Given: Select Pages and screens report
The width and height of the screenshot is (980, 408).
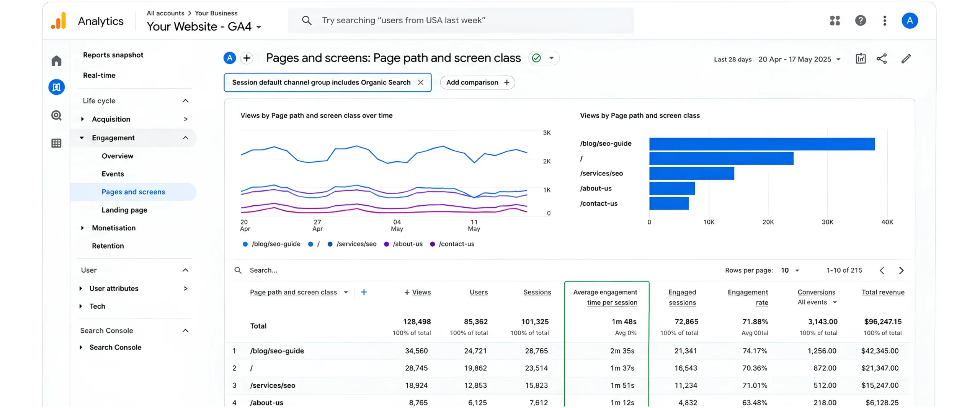Looking at the screenshot, I should pyautogui.click(x=133, y=192).
